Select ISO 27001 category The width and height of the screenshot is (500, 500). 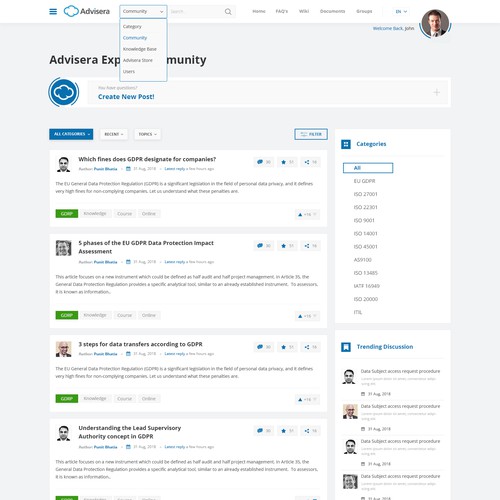tap(365, 194)
